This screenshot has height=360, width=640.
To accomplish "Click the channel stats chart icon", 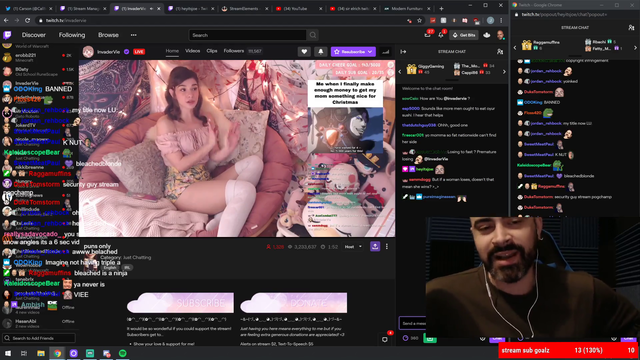I will [x=385, y=52].
